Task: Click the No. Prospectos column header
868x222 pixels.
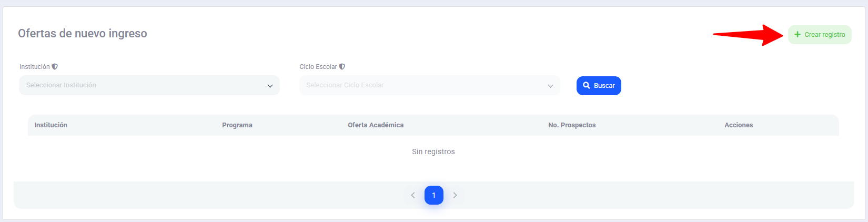Action: pos(572,125)
